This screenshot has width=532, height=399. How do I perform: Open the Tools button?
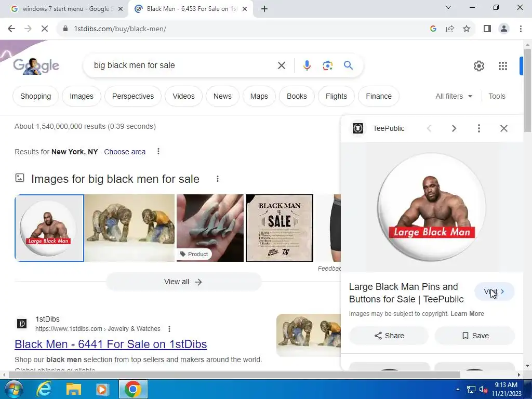pos(497,96)
